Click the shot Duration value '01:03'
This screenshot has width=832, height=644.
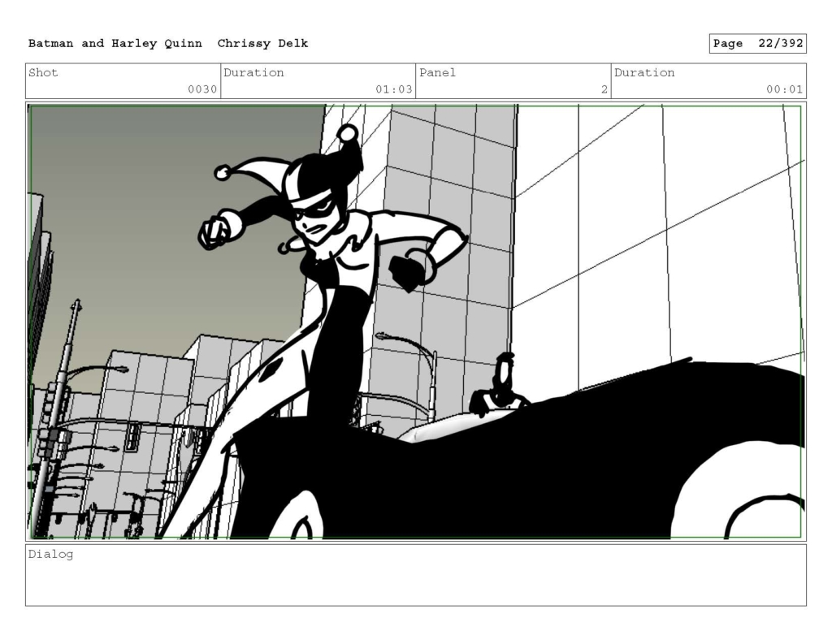(x=394, y=89)
